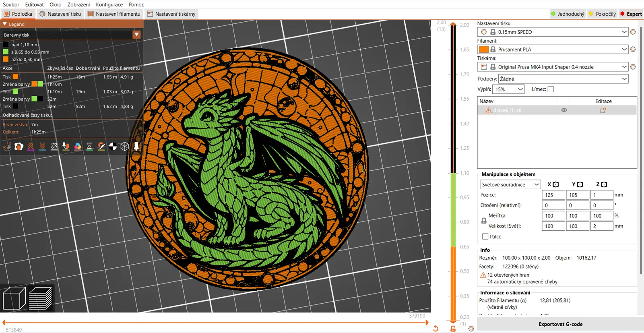The image size is (644, 333).
Task: Click settings gear below layer slider
Action: click(x=471, y=329)
